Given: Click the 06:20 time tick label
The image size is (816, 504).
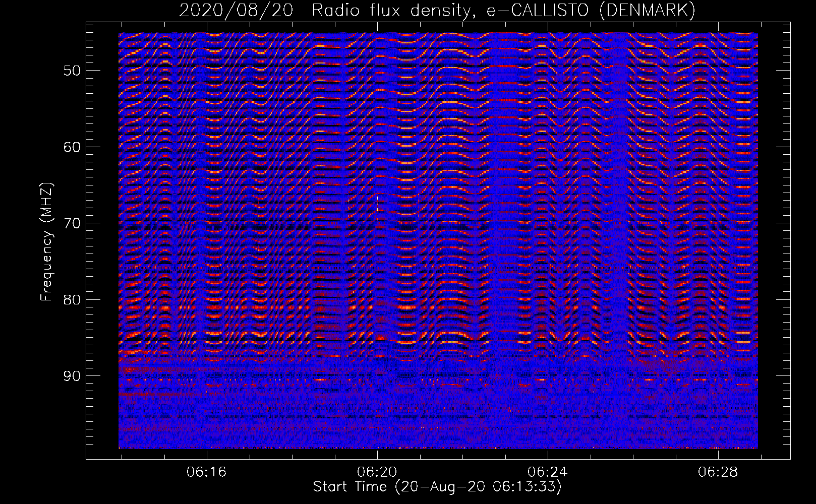Looking at the screenshot, I should click(377, 472).
